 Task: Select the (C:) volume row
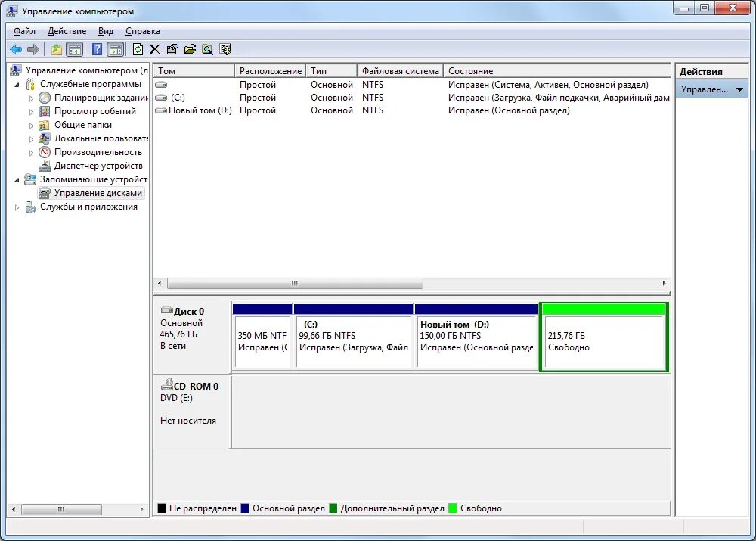pyautogui.click(x=412, y=98)
